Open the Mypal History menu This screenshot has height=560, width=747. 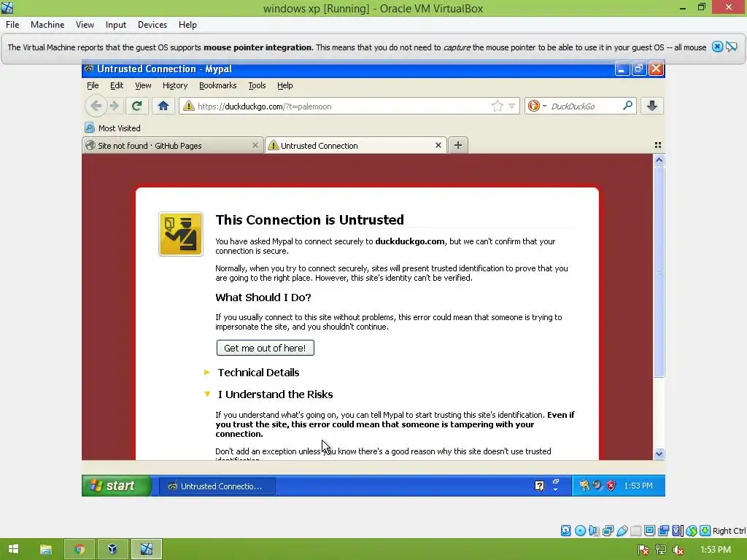tap(175, 85)
